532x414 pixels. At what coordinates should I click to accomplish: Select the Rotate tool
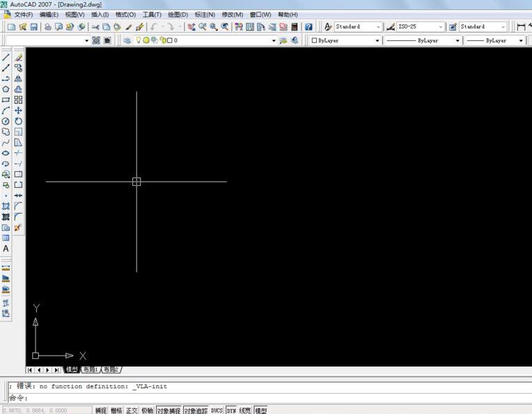pos(18,121)
